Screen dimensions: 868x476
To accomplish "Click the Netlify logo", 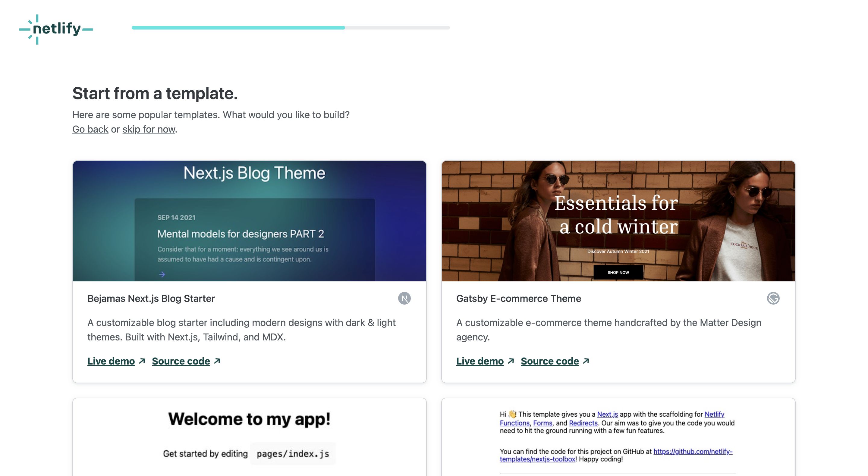I will point(56,29).
